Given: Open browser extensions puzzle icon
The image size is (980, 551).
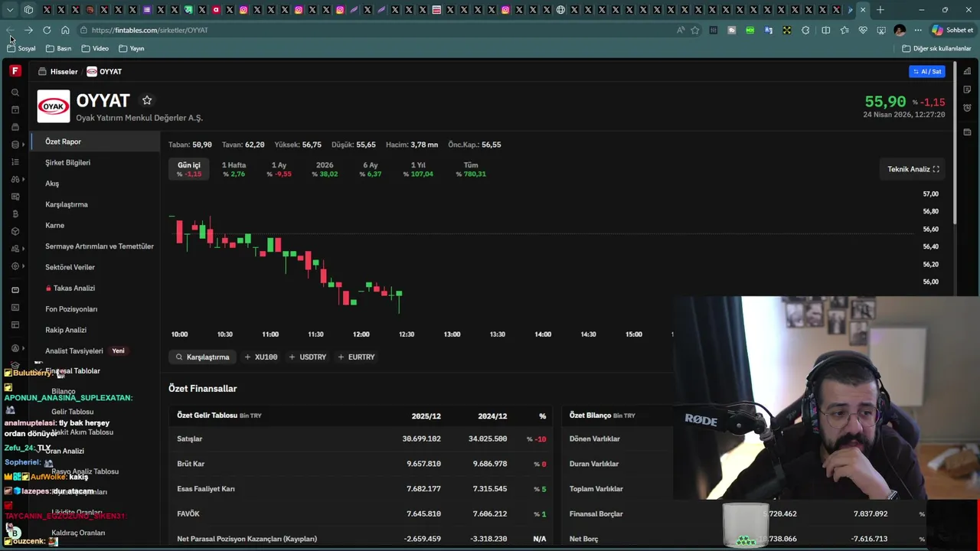Looking at the screenshot, I should click(805, 30).
